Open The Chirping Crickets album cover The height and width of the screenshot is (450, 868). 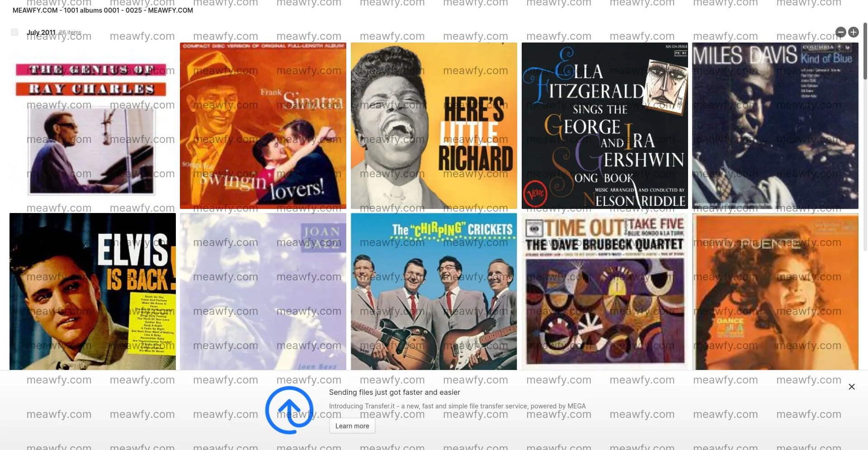pos(434,291)
